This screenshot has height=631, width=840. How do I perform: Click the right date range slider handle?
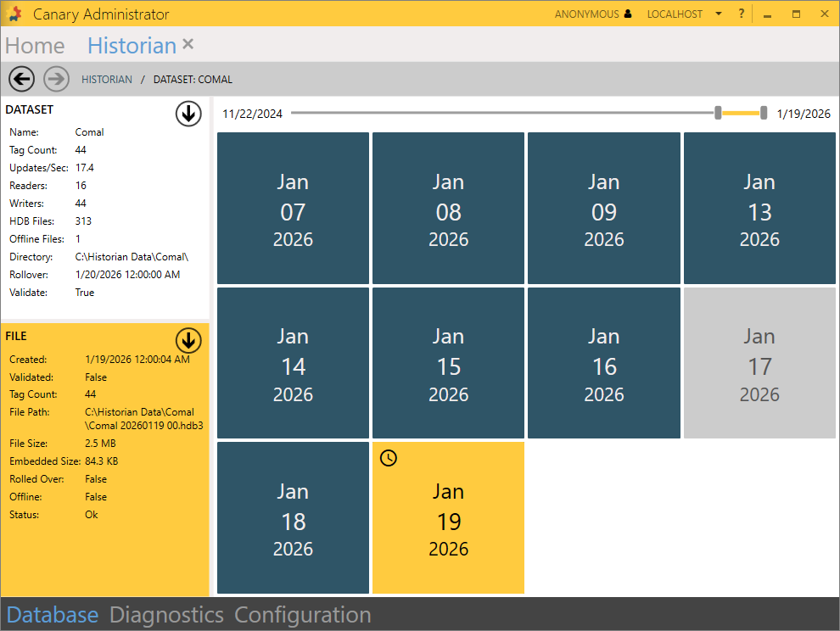click(764, 113)
